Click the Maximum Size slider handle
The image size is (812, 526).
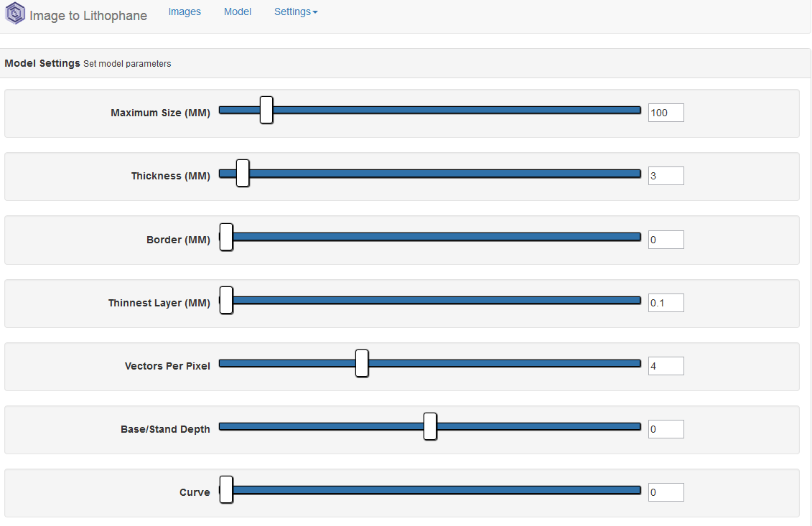(x=266, y=111)
